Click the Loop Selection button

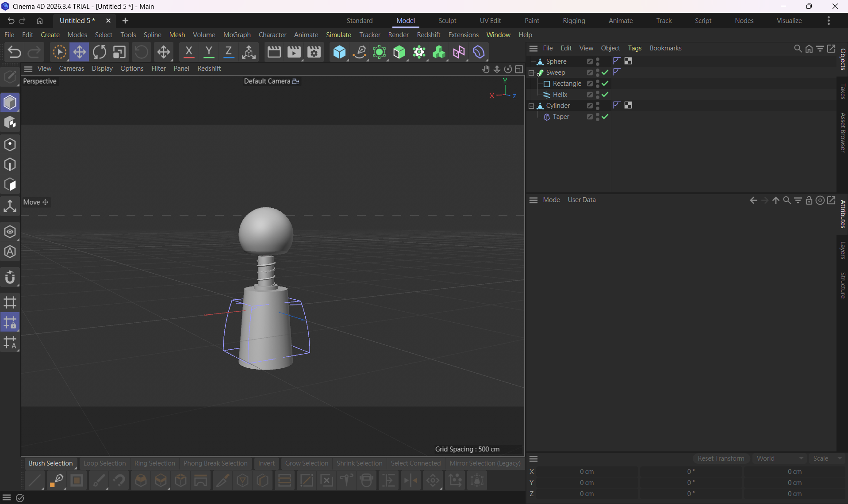pos(104,463)
